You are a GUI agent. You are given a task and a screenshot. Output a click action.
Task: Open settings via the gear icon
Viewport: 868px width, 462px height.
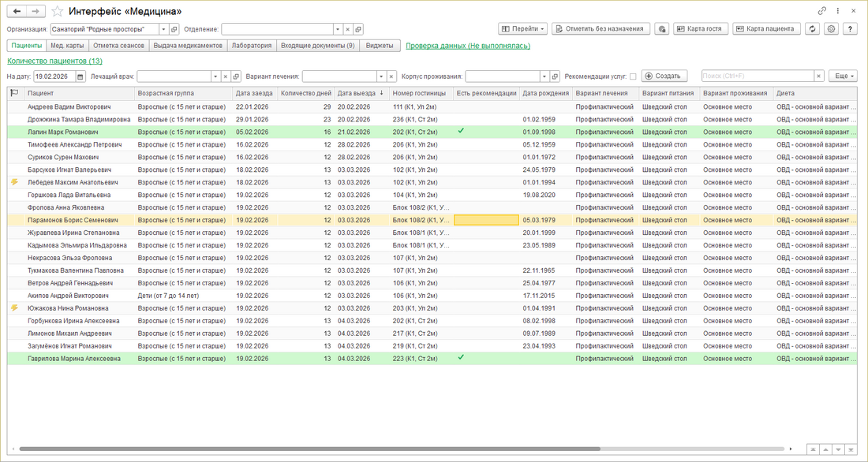click(x=831, y=29)
